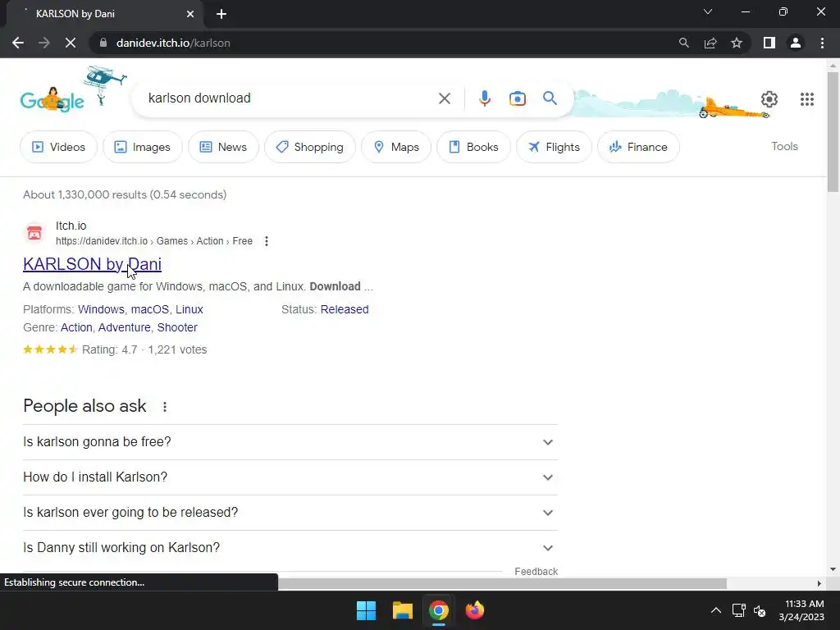The height and width of the screenshot is (630, 840).
Task: Expand "How do I install Karlson?"
Action: click(x=290, y=477)
